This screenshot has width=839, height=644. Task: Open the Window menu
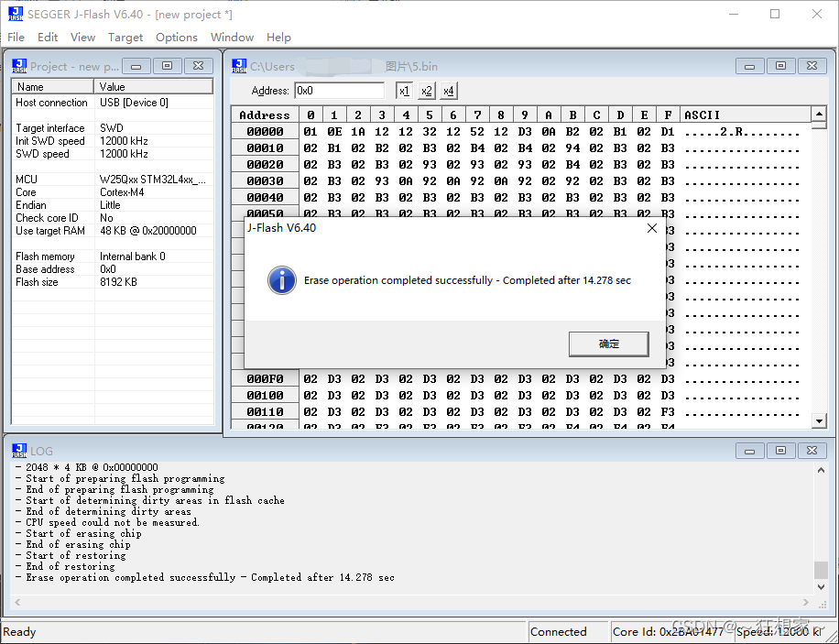[x=232, y=37]
